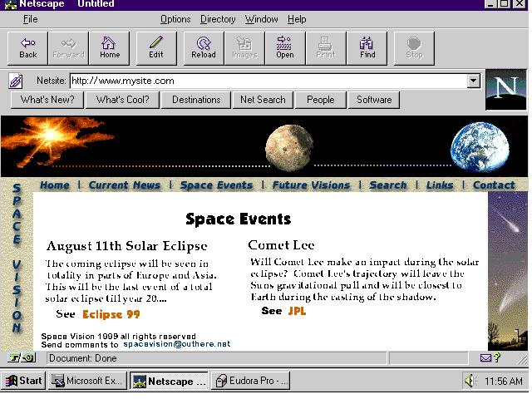Click the Back arrow toolbar button

28,48
